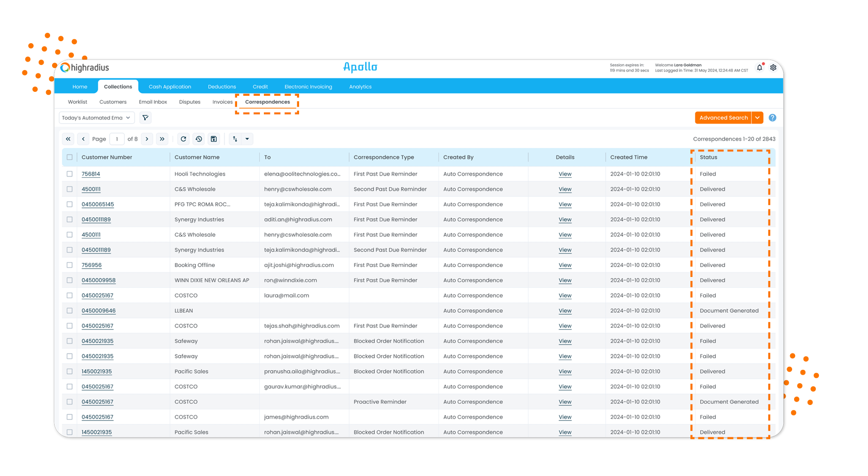Viewport: 868px width, 476px height.
Task: Select checkbox for LLBEAN row
Action: click(x=69, y=311)
